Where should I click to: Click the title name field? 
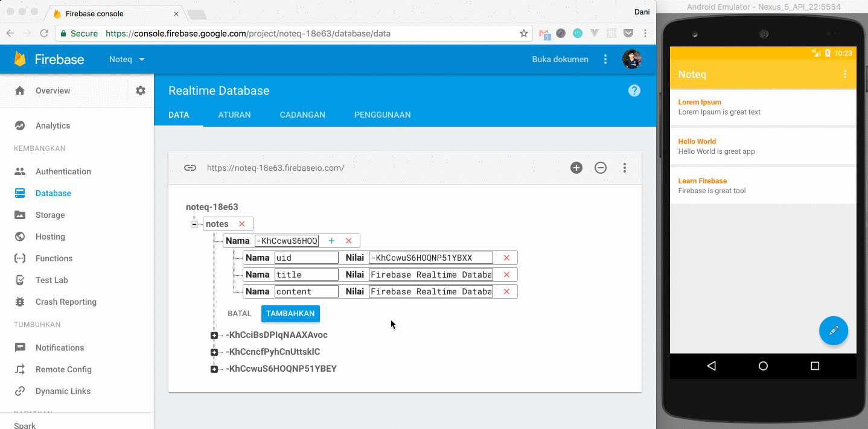tap(307, 275)
